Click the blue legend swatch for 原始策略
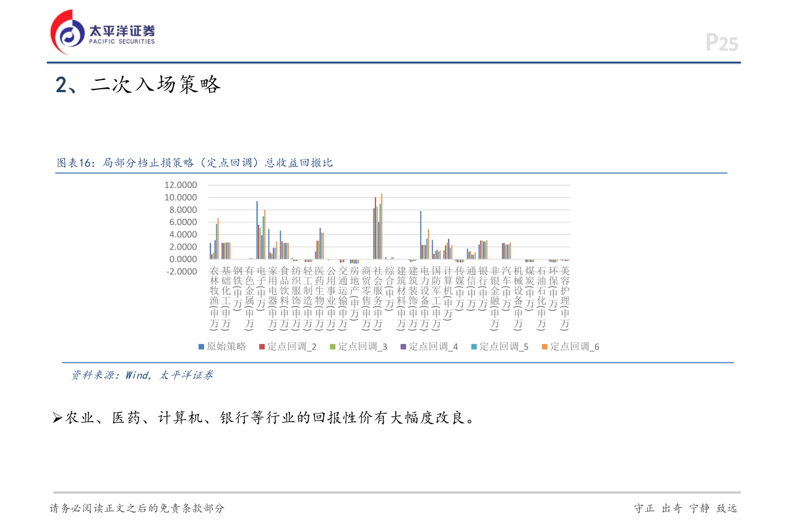 pyautogui.click(x=201, y=347)
